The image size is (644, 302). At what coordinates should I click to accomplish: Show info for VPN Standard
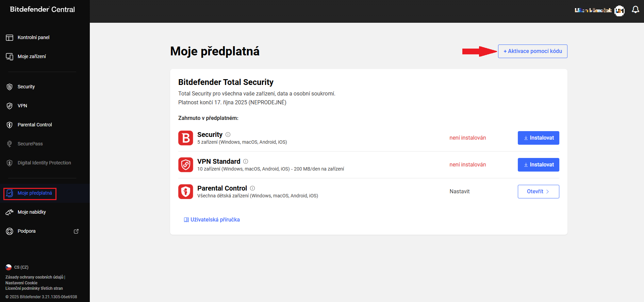[x=246, y=161]
